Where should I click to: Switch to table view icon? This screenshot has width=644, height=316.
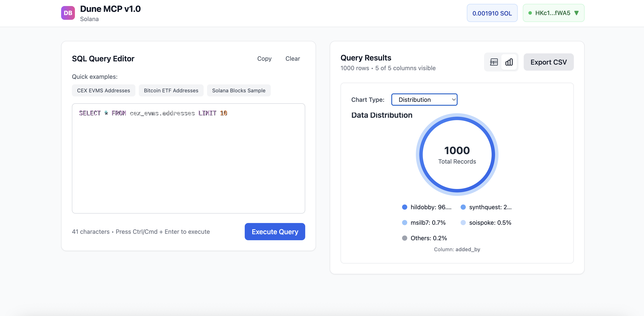coord(494,62)
